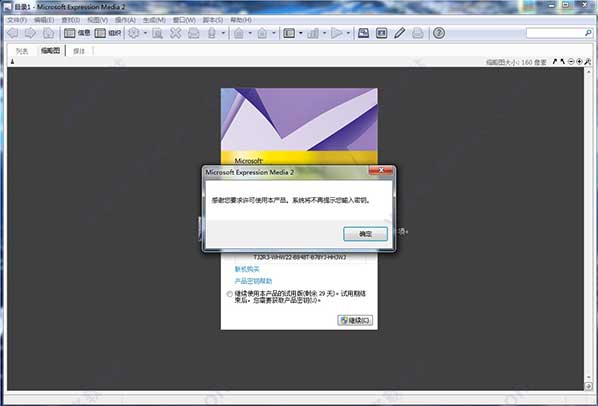This screenshot has height=406, width=598.
Task: Confirm the dialog with the 确定 button
Action: (365, 234)
